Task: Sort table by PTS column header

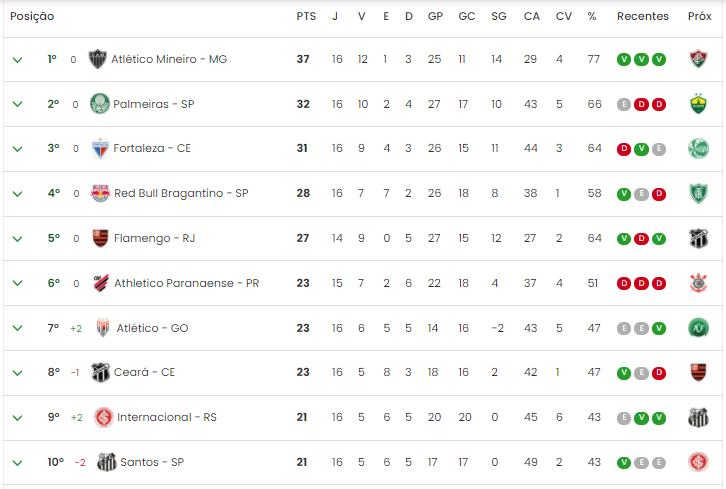Action: pos(306,16)
